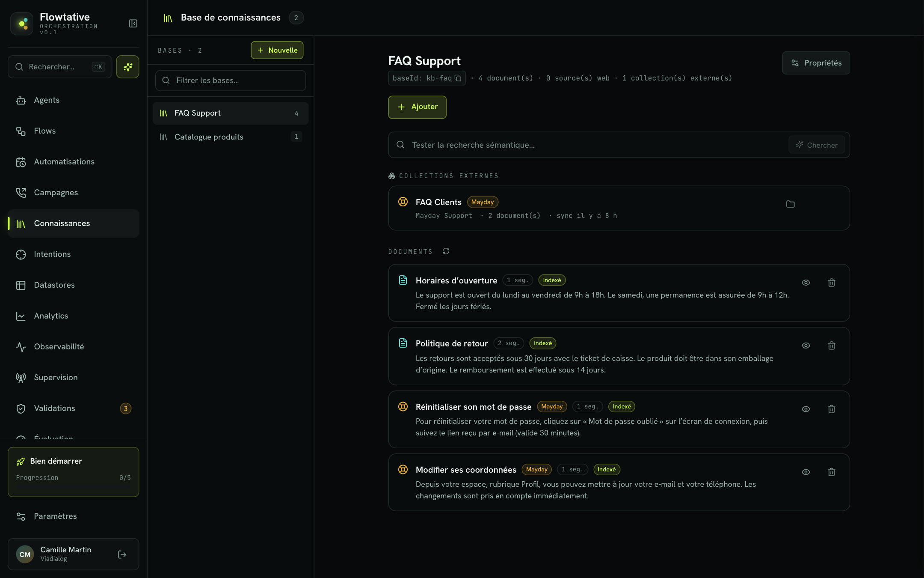Open Automatisations in the sidebar

pos(73,162)
